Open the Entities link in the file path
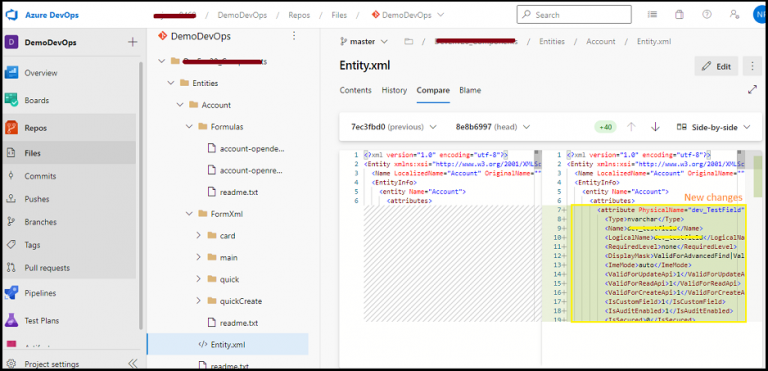 point(552,42)
